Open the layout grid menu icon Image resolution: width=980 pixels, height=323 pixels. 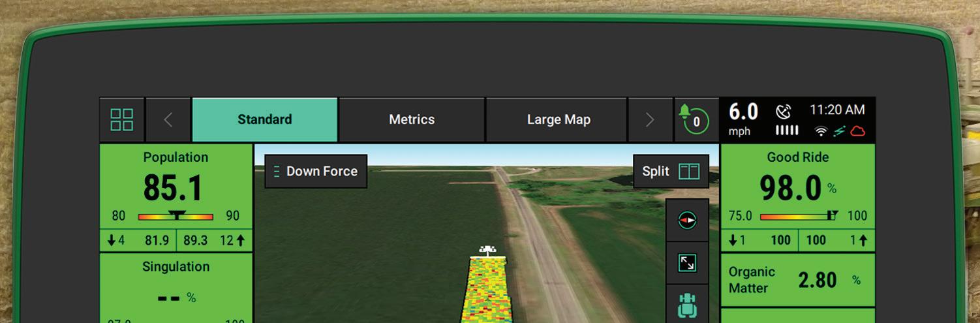tap(122, 120)
